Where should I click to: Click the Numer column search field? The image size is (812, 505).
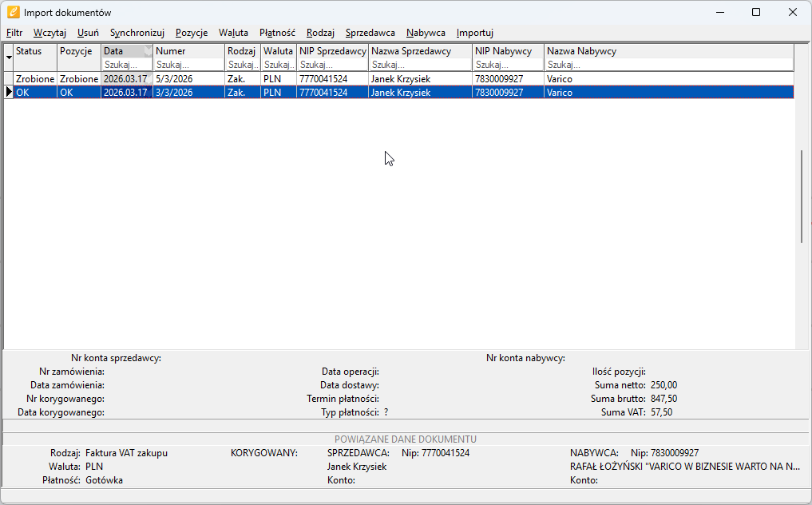(188, 65)
